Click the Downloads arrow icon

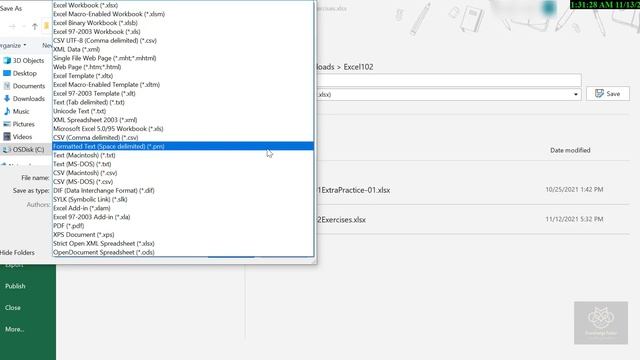7,98
